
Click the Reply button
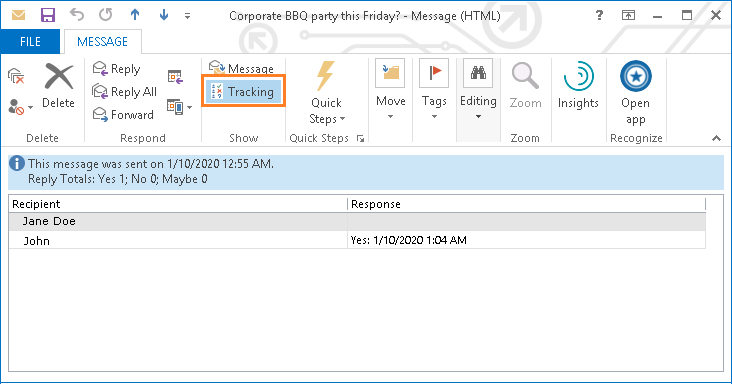[117, 69]
